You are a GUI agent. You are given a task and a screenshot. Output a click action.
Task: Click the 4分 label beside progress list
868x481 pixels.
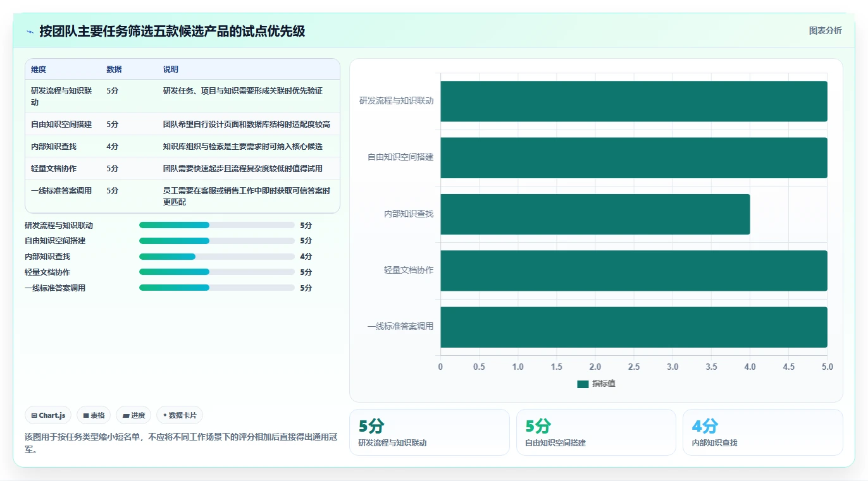306,257
